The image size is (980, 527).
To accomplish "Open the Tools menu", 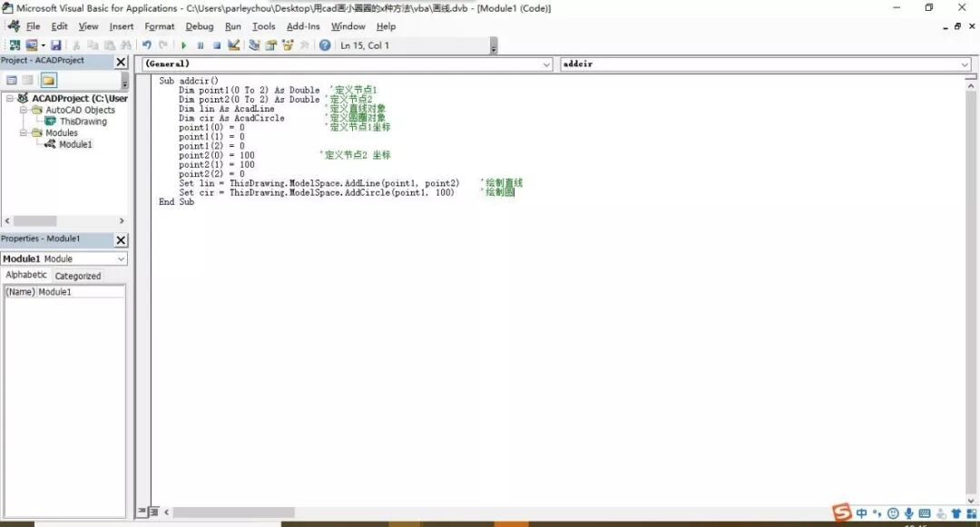I will coord(264,26).
